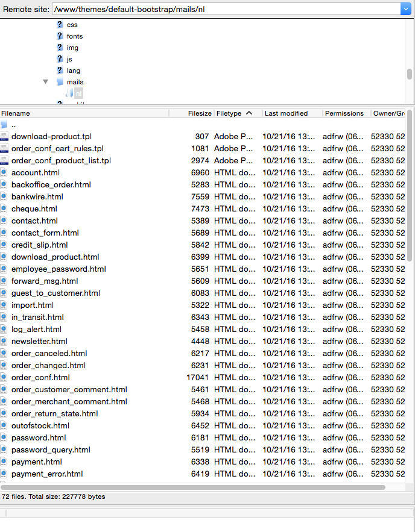Screen dimensions: 415x532
Task: Select file name outofstock.html
Action: pyautogui.click(x=40, y=426)
